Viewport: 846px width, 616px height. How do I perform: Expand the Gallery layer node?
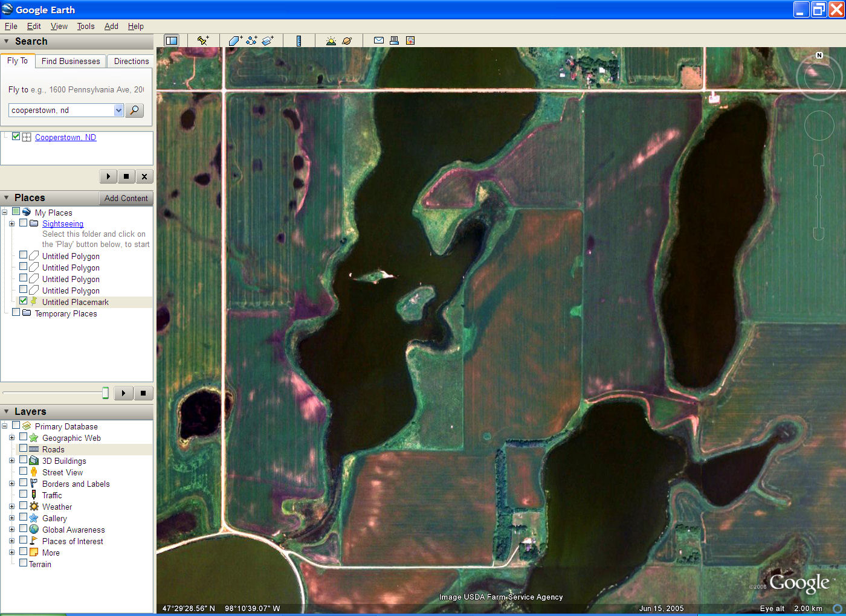11,518
